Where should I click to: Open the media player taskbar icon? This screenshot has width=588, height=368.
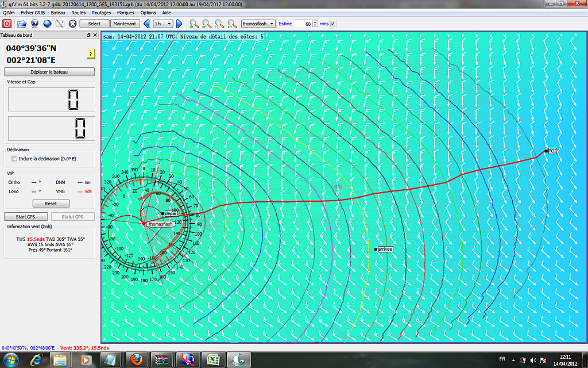(86, 361)
